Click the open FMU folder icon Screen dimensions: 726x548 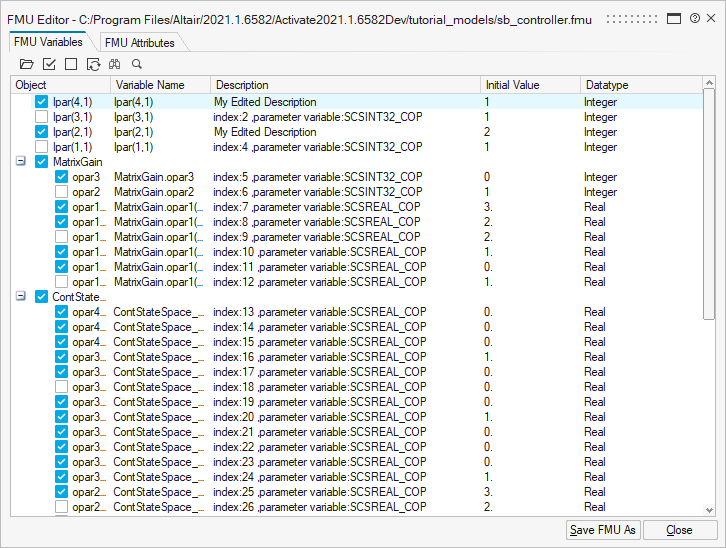(27, 64)
